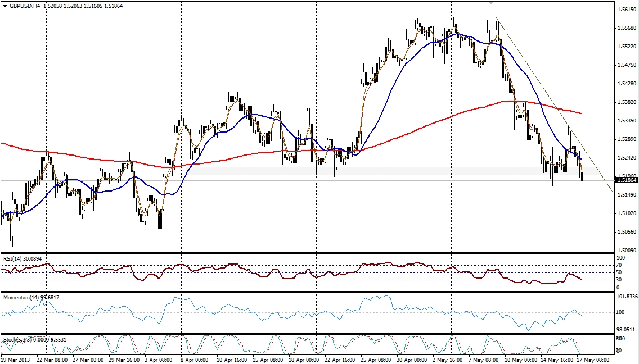Viewport: 639px width, 364px height.
Task: Click the RSI scale value 70
Action: pos(620,265)
